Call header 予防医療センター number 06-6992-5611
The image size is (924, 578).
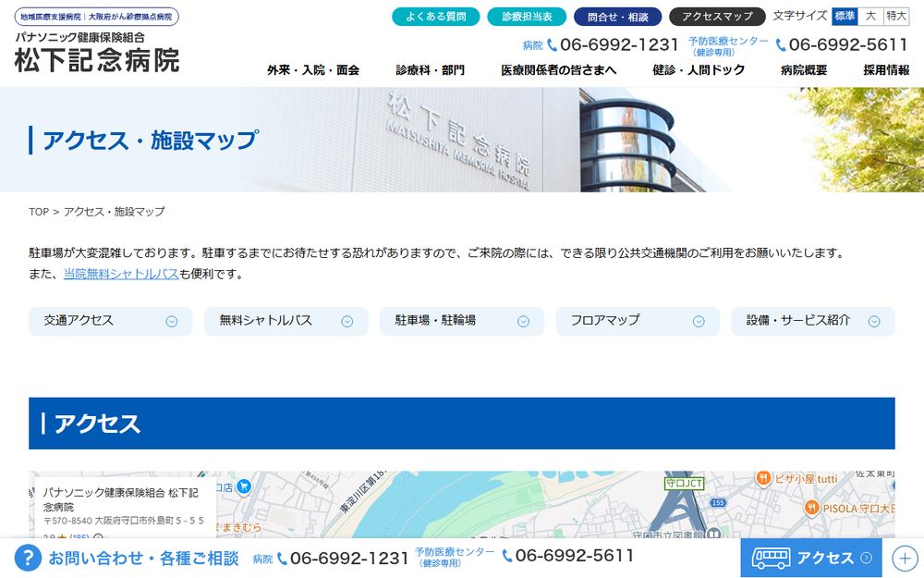848,44
